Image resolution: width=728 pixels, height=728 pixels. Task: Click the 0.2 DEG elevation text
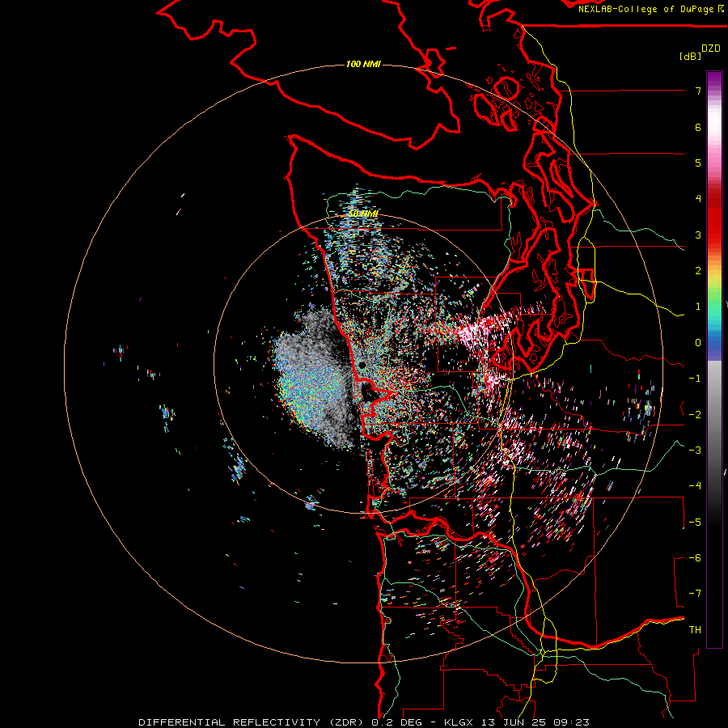click(396, 722)
